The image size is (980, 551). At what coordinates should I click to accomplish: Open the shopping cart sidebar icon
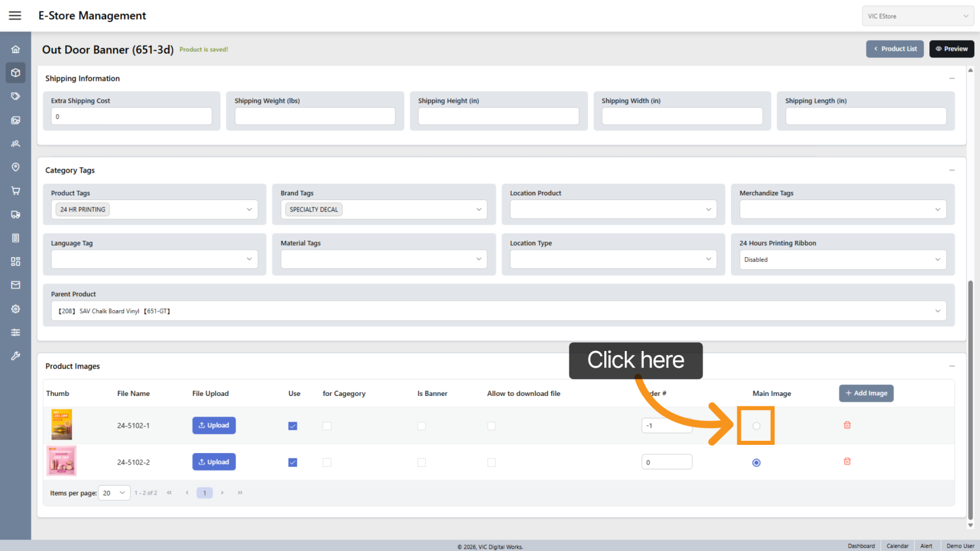tap(16, 191)
